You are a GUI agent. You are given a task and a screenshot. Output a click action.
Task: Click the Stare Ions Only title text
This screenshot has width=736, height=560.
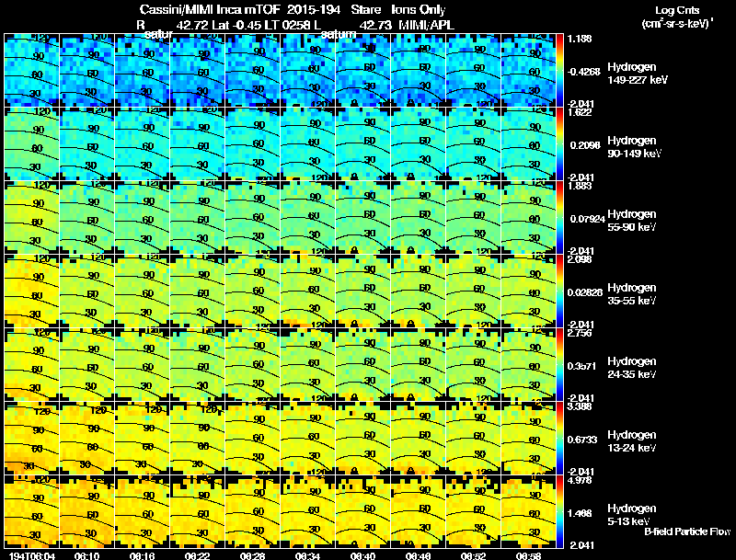[398, 10]
